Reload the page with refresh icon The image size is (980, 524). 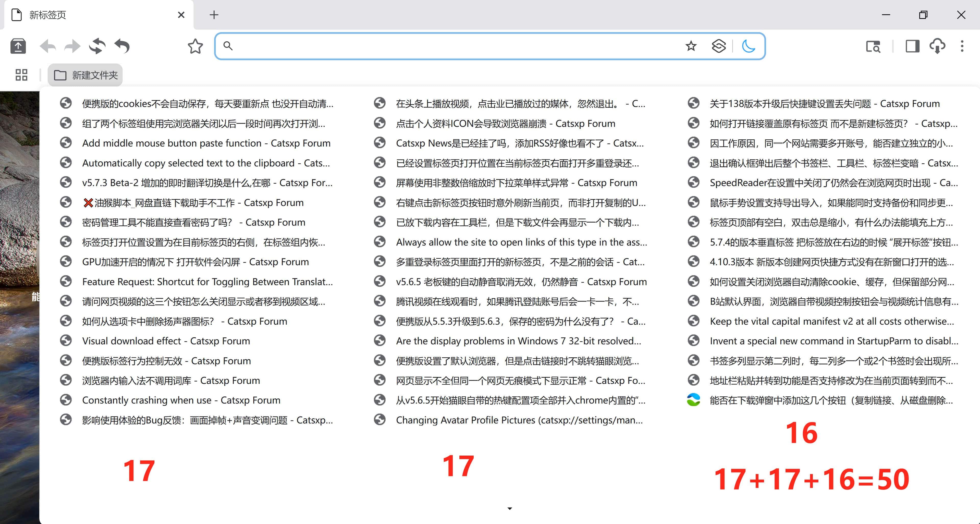97,46
